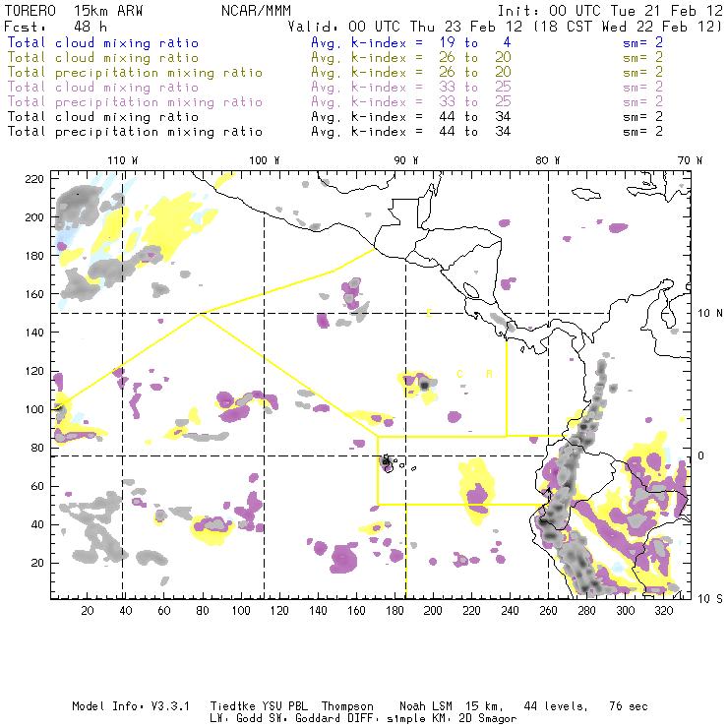Click the "76 sec" timestep text
The width and height of the screenshot is (728, 728).
(x=629, y=706)
